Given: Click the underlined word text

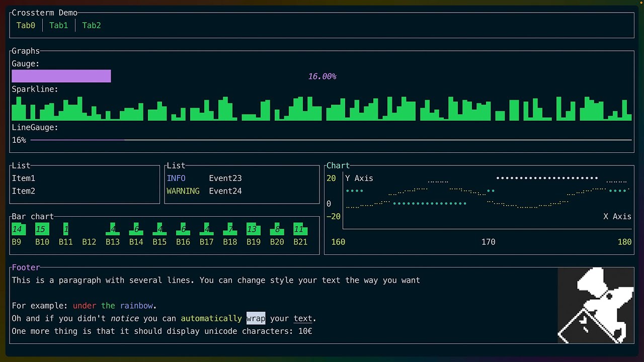Looking at the screenshot, I should pyautogui.click(x=303, y=318).
